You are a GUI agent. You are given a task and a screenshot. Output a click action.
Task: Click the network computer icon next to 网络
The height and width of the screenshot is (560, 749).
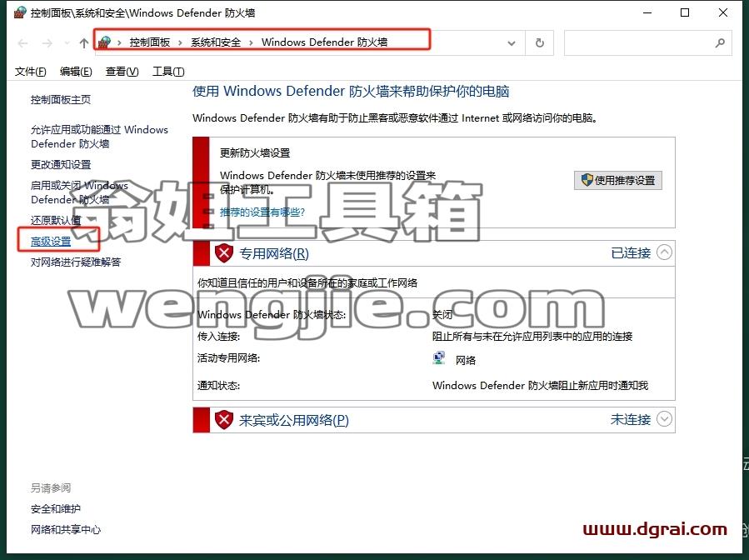click(x=438, y=358)
